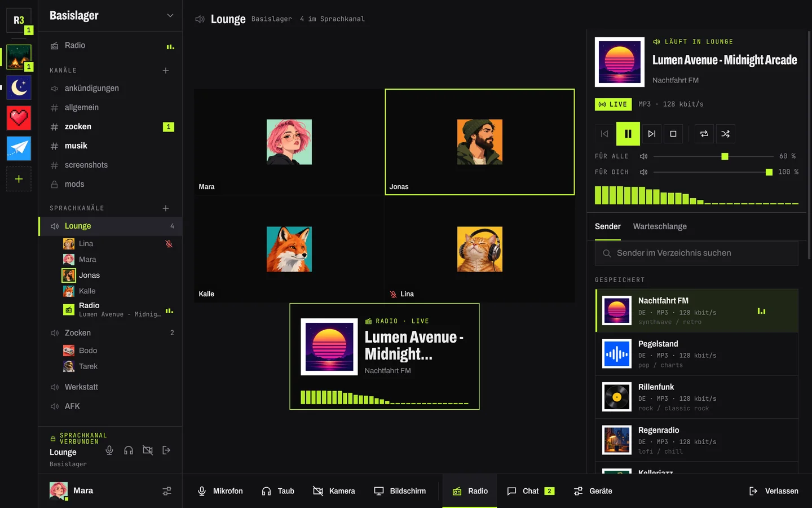Expand the Zocken voice channel
Viewport: 812px width, 508px height.
click(110, 333)
